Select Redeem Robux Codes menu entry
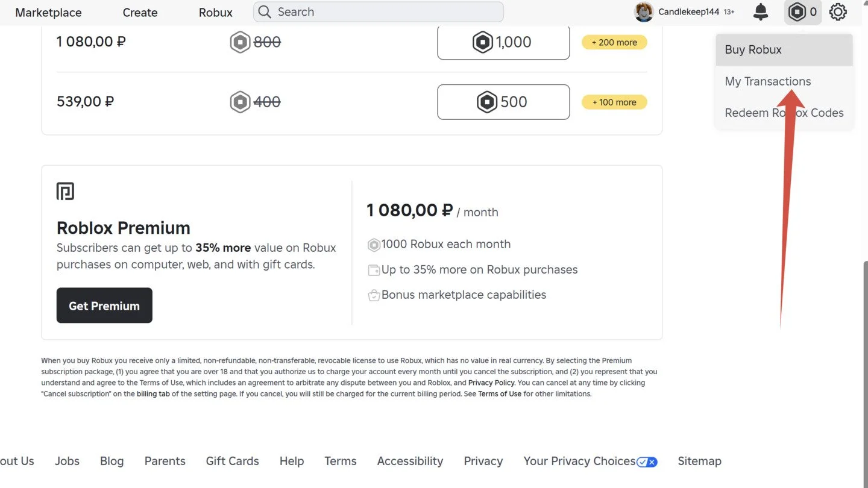The image size is (868, 488). coord(784,113)
